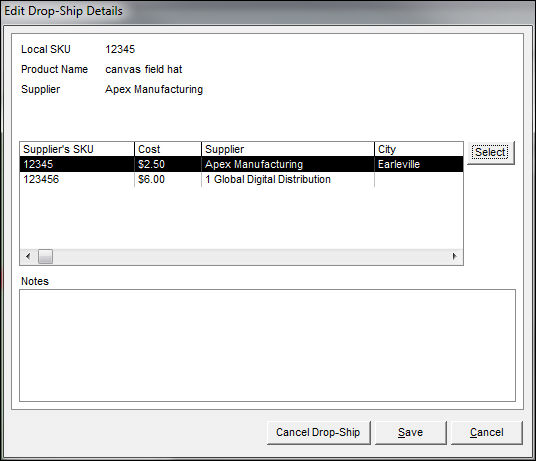Click the Supplier column header
This screenshot has width=536, height=461.
click(x=288, y=149)
